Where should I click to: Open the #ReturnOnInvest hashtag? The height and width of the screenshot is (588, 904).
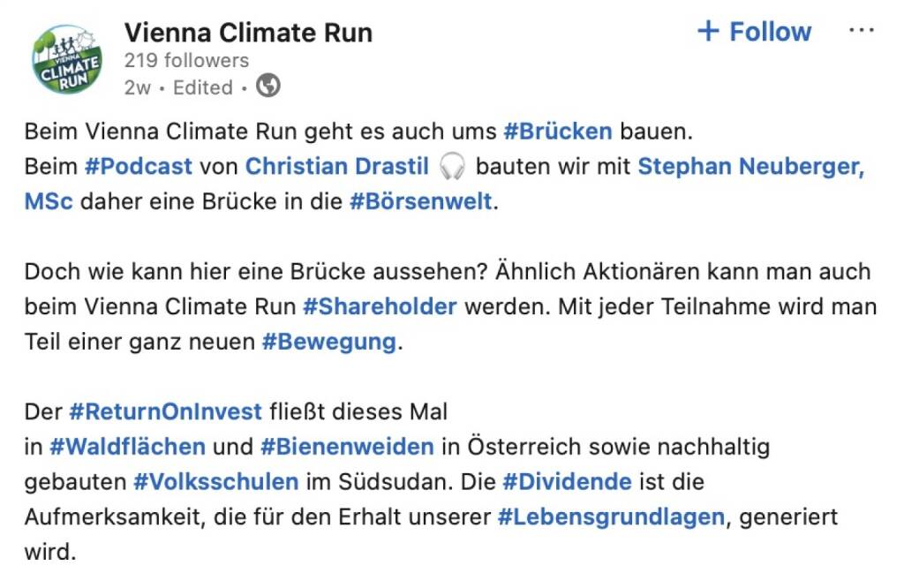tap(166, 411)
